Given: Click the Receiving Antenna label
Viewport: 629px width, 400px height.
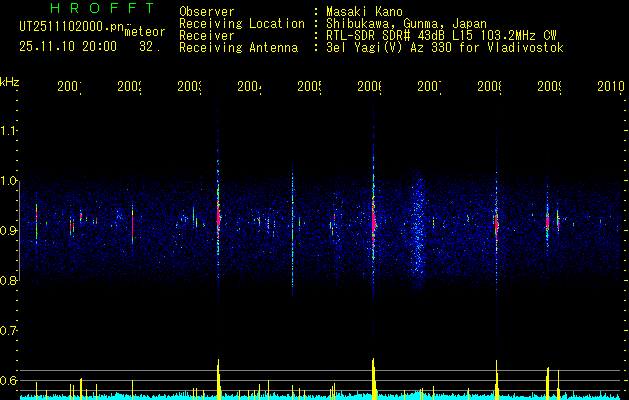Looking at the screenshot, I should point(238,48).
